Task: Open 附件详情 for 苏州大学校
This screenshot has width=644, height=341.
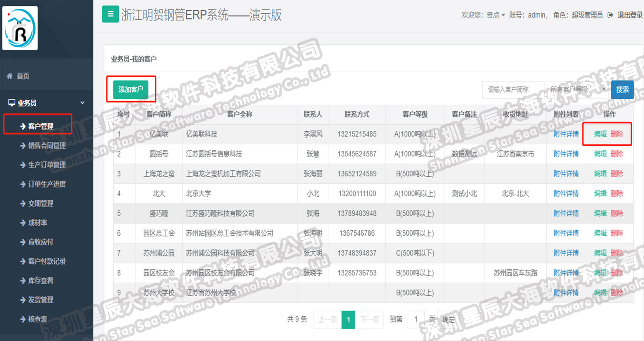Action: [x=566, y=293]
